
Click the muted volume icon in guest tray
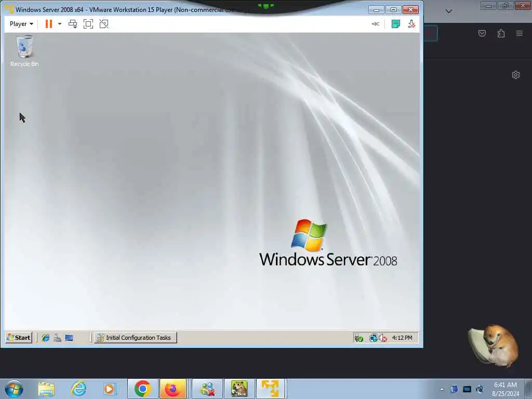383,338
